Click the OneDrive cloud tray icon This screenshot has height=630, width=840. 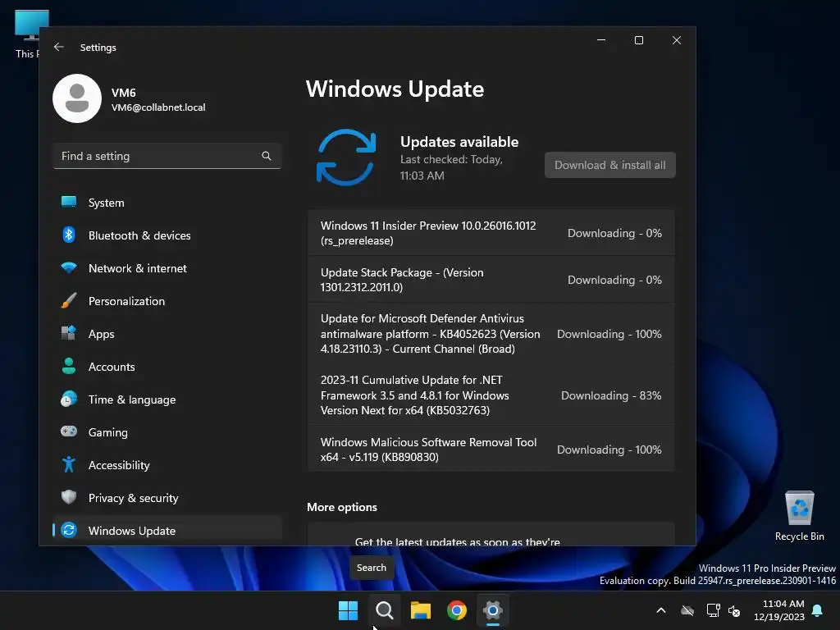[687, 610]
